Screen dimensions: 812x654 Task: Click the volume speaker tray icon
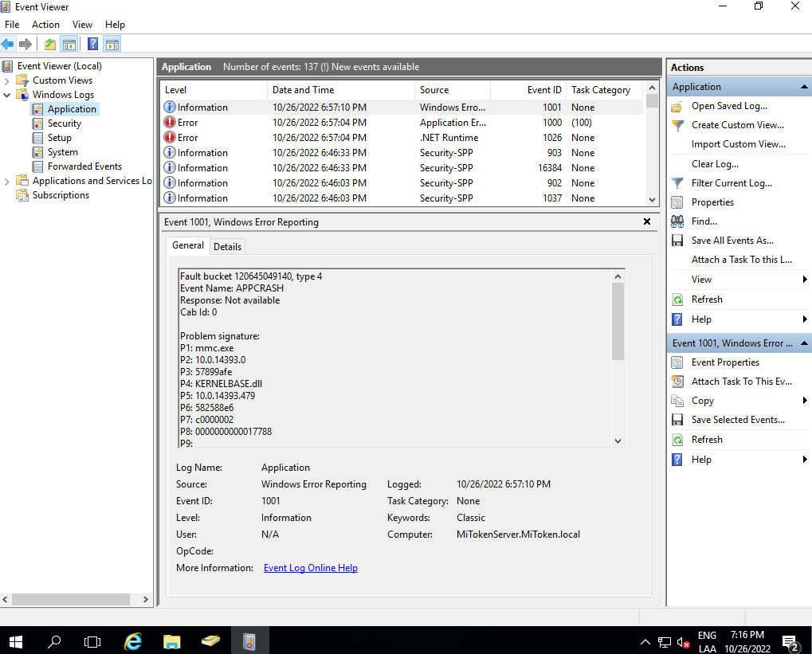[683, 643]
